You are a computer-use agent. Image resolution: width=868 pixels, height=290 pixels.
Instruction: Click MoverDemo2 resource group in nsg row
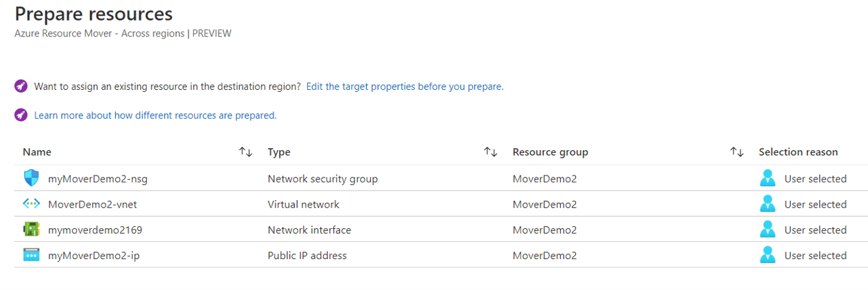click(544, 178)
